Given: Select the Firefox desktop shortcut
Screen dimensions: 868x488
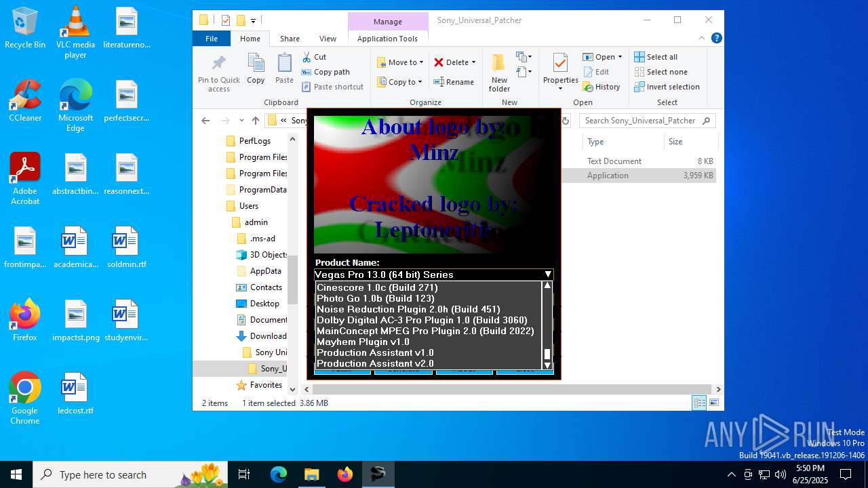Looking at the screenshot, I should tap(25, 320).
